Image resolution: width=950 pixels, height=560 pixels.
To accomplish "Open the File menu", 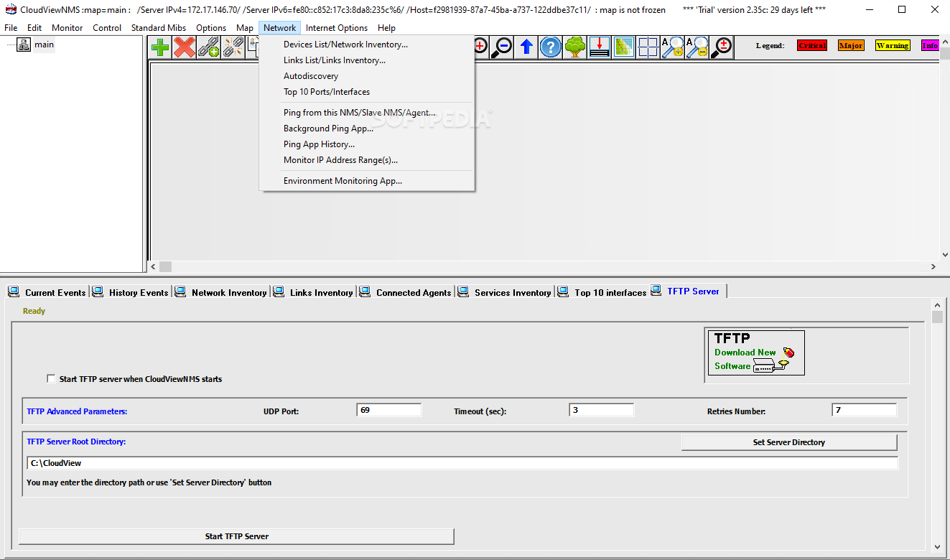I will (x=11, y=28).
